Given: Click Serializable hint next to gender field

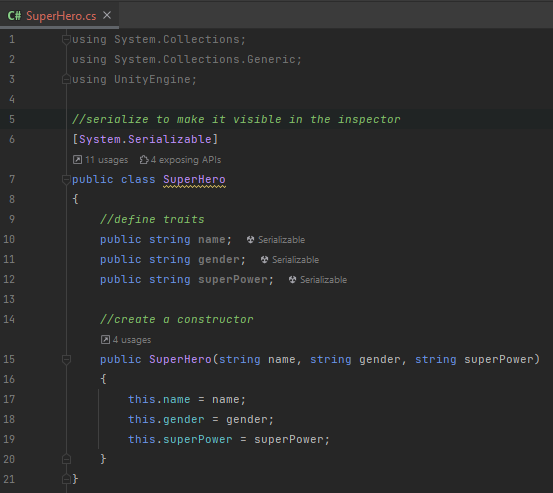Looking at the screenshot, I should click(290, 260).
